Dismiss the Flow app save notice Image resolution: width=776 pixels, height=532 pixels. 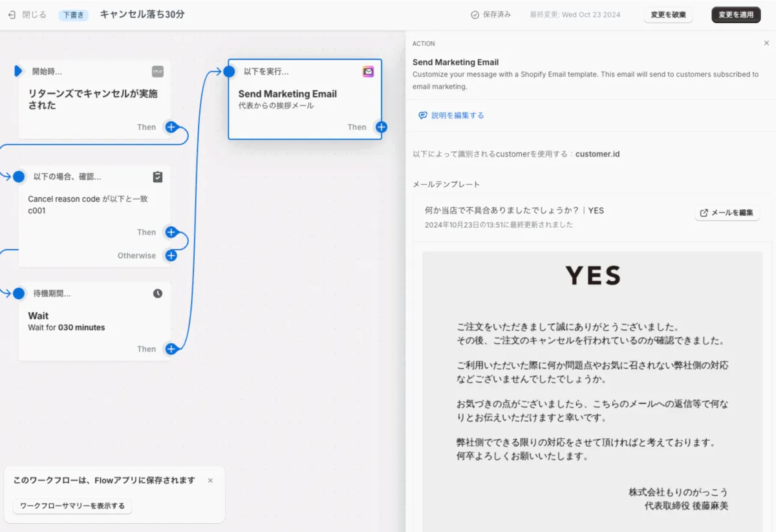point(210,480)
